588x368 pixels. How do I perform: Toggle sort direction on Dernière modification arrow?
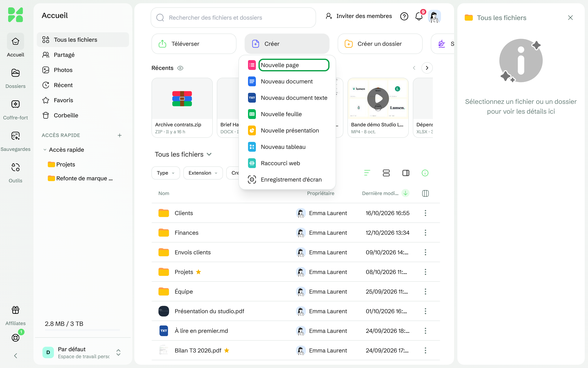(x=405, y=193)
